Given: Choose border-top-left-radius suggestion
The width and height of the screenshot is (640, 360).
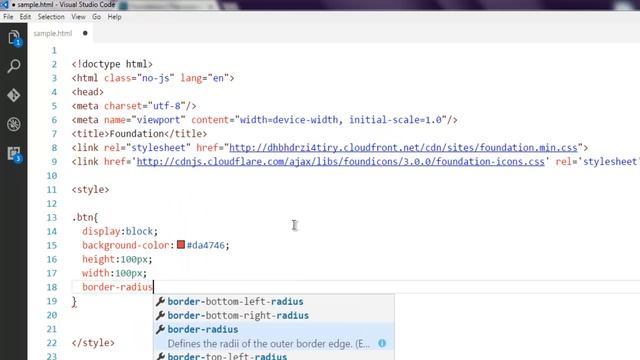Looking at the screenshot, I should point(273,356).
